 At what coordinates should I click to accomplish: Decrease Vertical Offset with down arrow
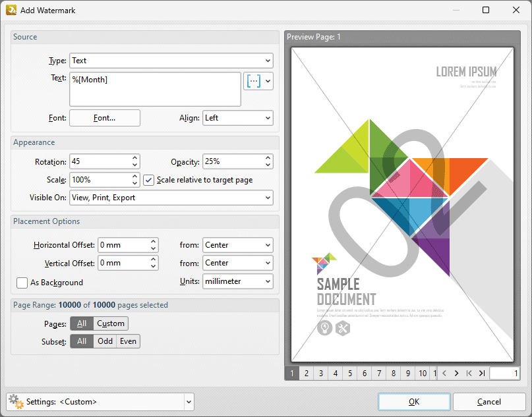pyautogui.click(x=154, y=267)
